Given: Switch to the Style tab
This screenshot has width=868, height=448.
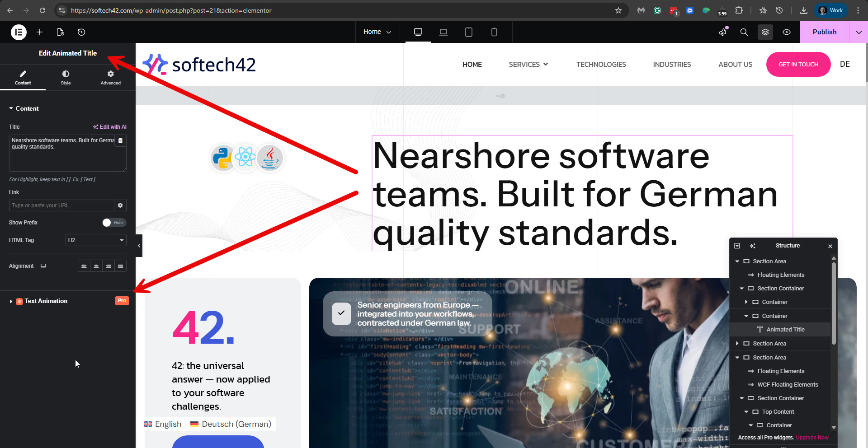Looking at the screenshot, I should coord(66,77).
